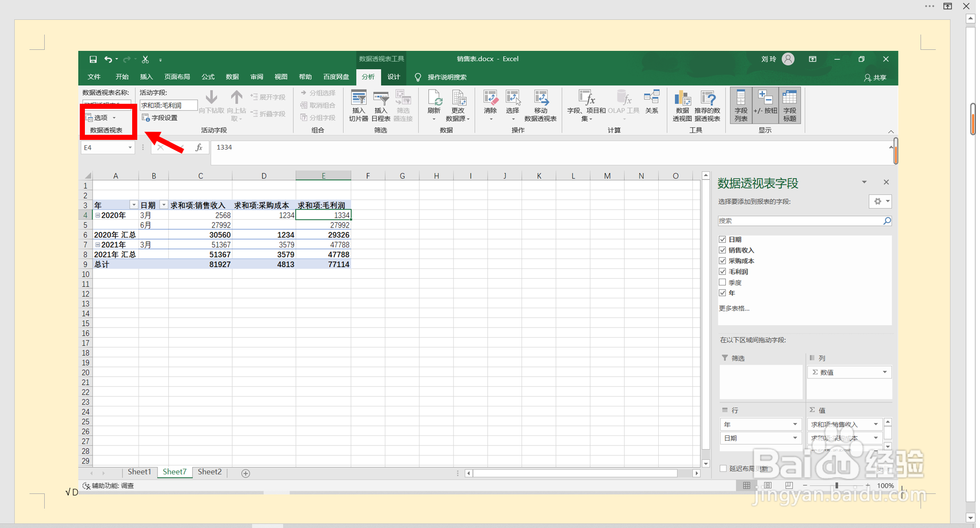Open the 求和项:销售收入 value field dropdown
980x528 pixels.
876,425
